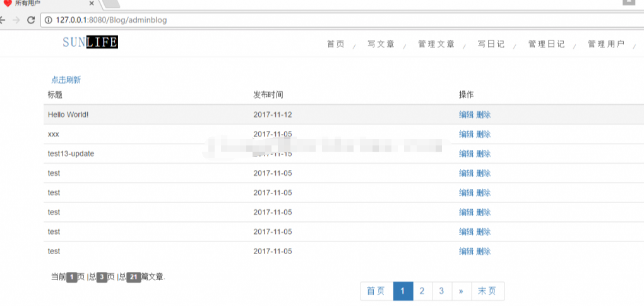This screenshot has width=644, height=306.
Task: Click 编辑 in the test13-update row
Action: point(466,154)
